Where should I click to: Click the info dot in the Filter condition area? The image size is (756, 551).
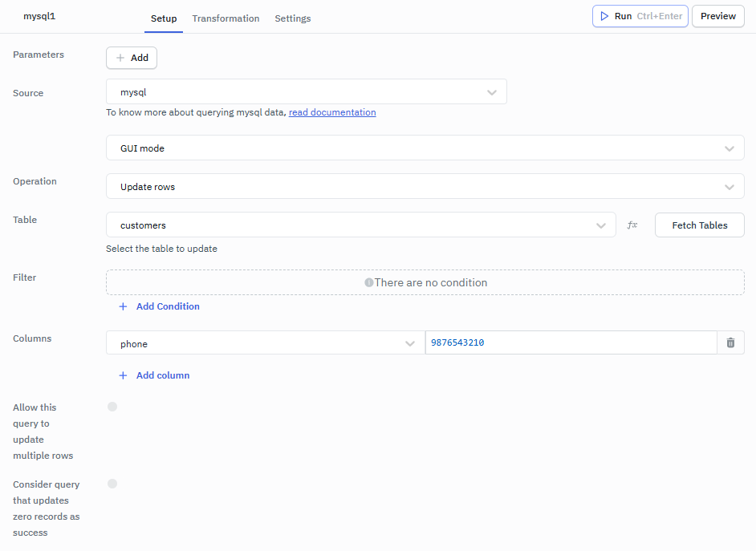368,282
